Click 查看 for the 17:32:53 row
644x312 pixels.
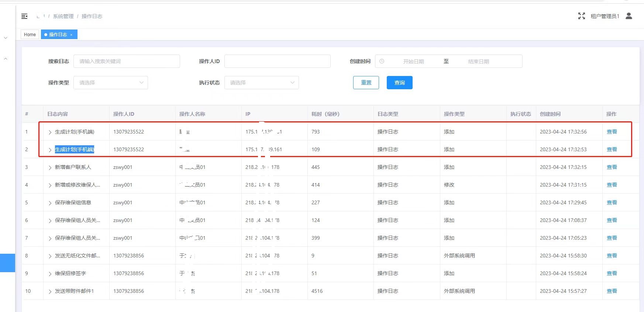point(612,149)
